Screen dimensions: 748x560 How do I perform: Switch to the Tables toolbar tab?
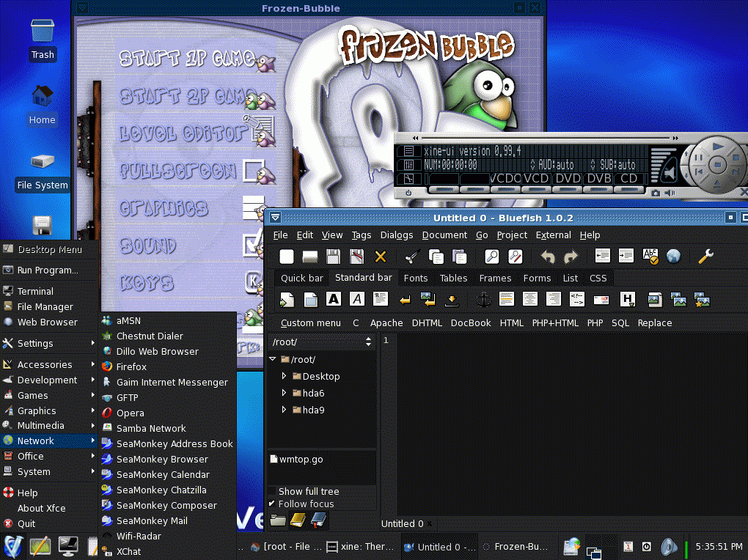pos(453,279)
